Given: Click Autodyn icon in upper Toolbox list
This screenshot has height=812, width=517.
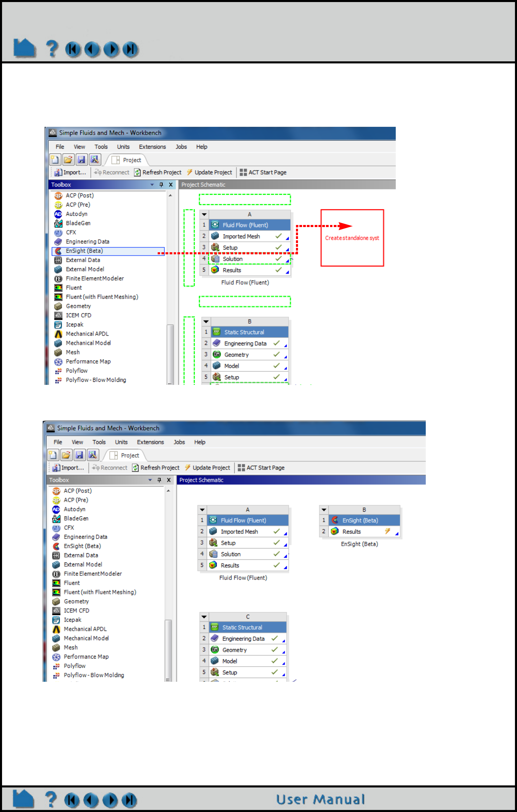Looking at the screenshot, I should [x=58, y=214].
